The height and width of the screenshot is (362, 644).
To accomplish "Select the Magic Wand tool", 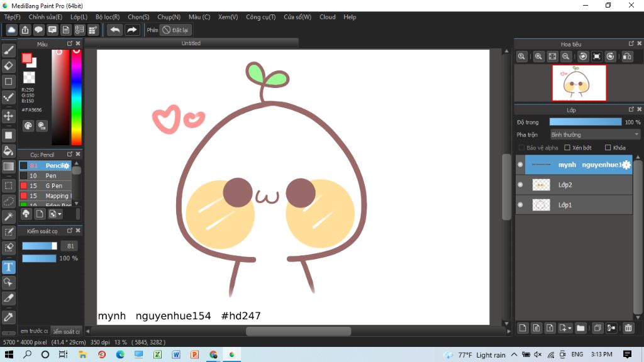I will [9, 216].
